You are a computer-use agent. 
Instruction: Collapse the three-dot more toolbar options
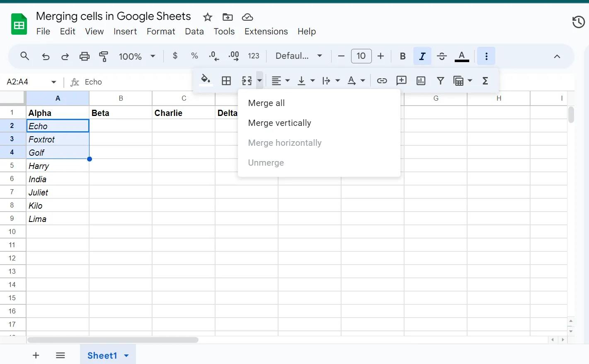click(486, 56)
